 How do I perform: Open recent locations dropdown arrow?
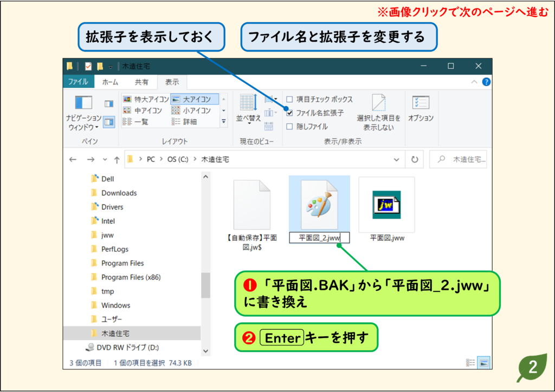click(x=105, y=159)
